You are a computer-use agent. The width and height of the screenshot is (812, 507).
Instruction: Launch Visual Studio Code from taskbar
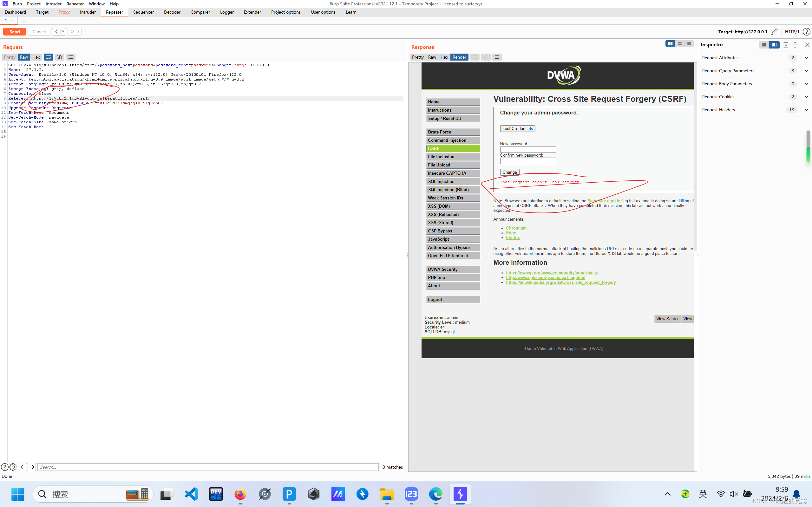click(191, 494)
